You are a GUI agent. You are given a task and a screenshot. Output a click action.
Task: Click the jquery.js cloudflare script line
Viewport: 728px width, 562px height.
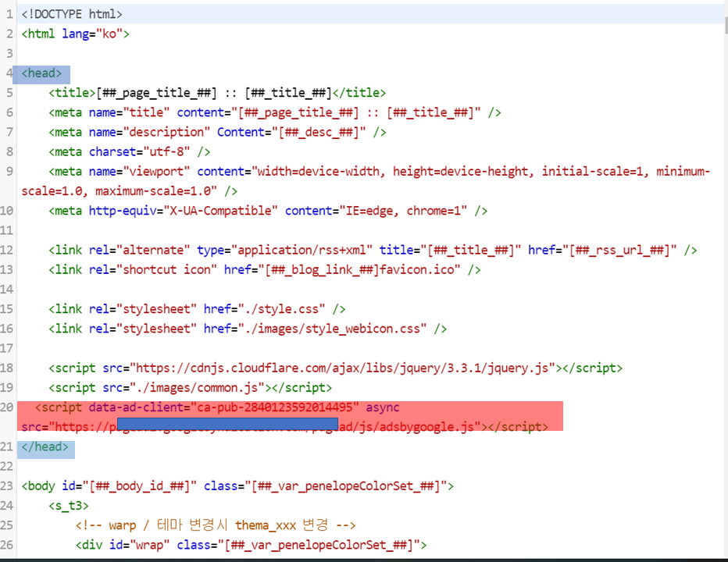coord(335,368)
